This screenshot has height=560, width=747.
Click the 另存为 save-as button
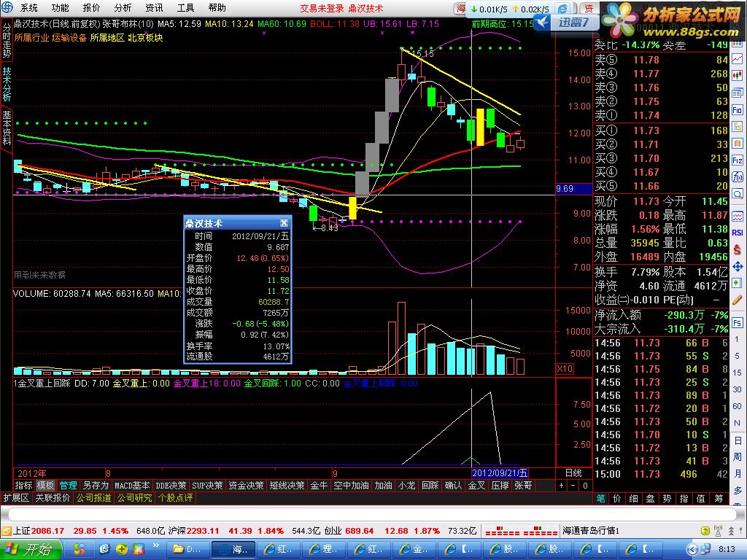[x=96, y=485]
